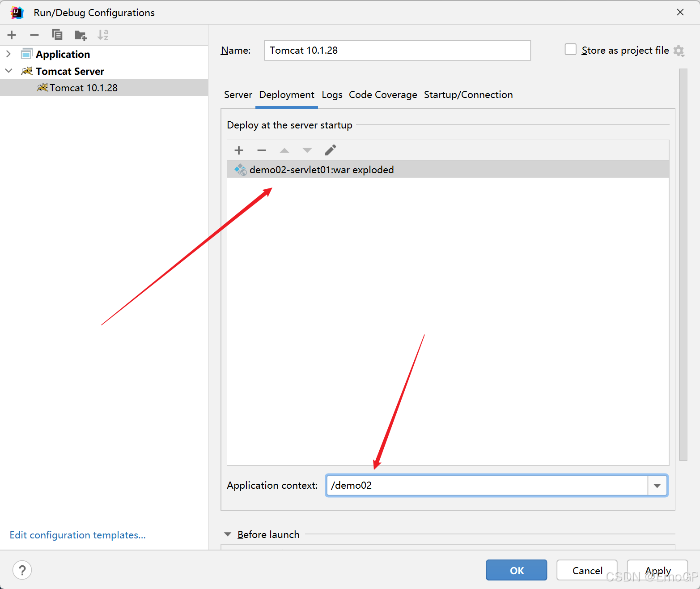Collapse the Before launch section
Image resolution: width=700 pixels, height=589 pixels.
(228, 534)
